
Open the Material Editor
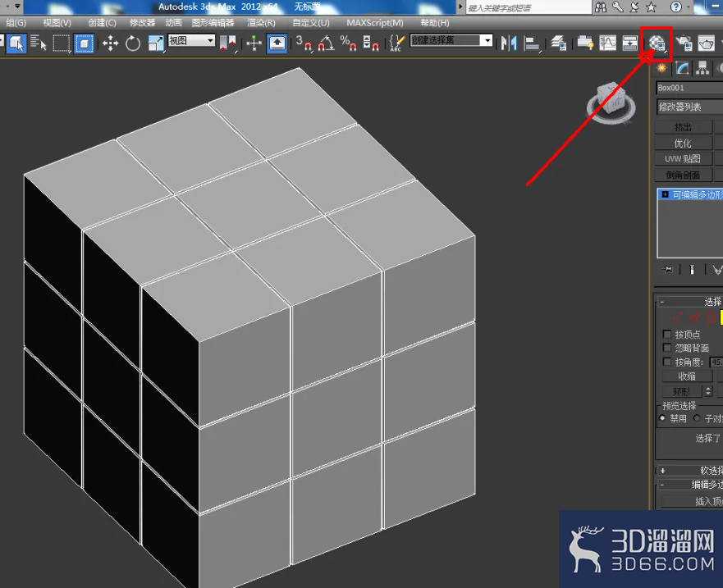[x=657, y=43]
